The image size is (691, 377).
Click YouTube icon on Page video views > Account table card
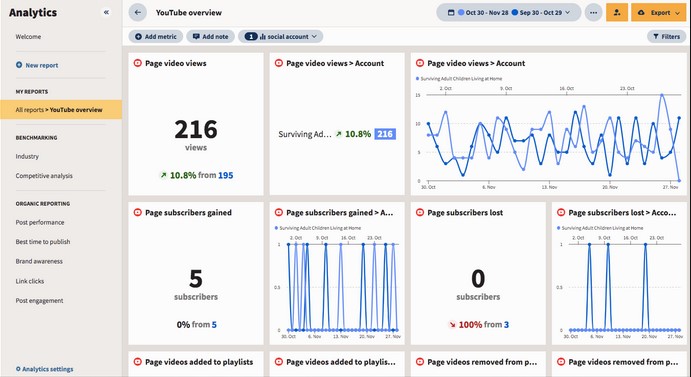click(279, 63)
